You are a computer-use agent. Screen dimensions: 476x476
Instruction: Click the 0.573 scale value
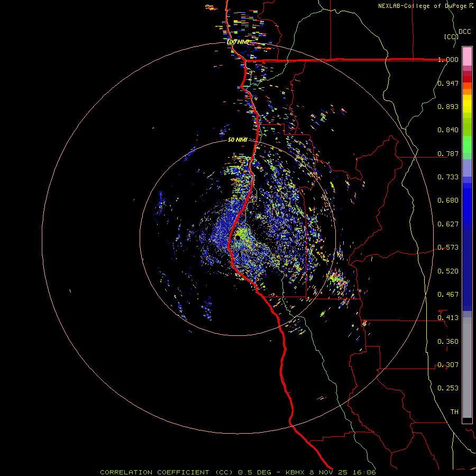(448, 248)
